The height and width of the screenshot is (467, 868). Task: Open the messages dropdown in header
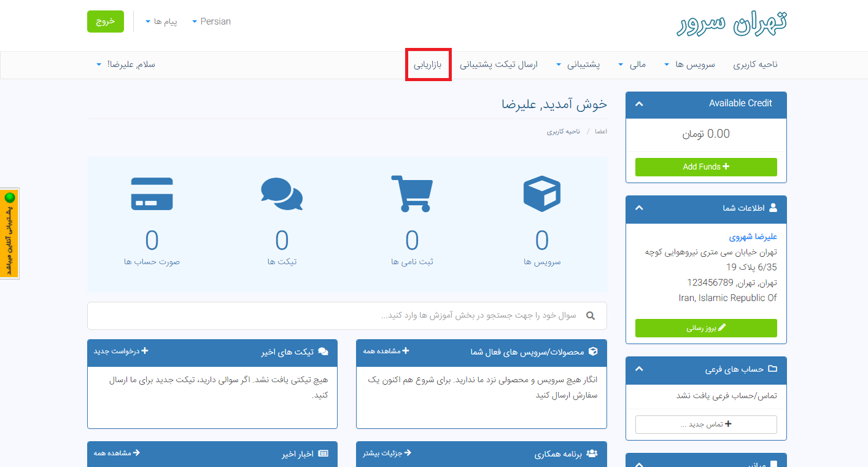point(161,22)
